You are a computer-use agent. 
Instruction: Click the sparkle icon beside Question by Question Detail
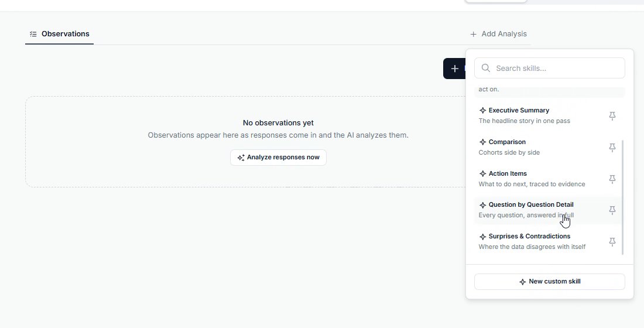click(482, 205)
